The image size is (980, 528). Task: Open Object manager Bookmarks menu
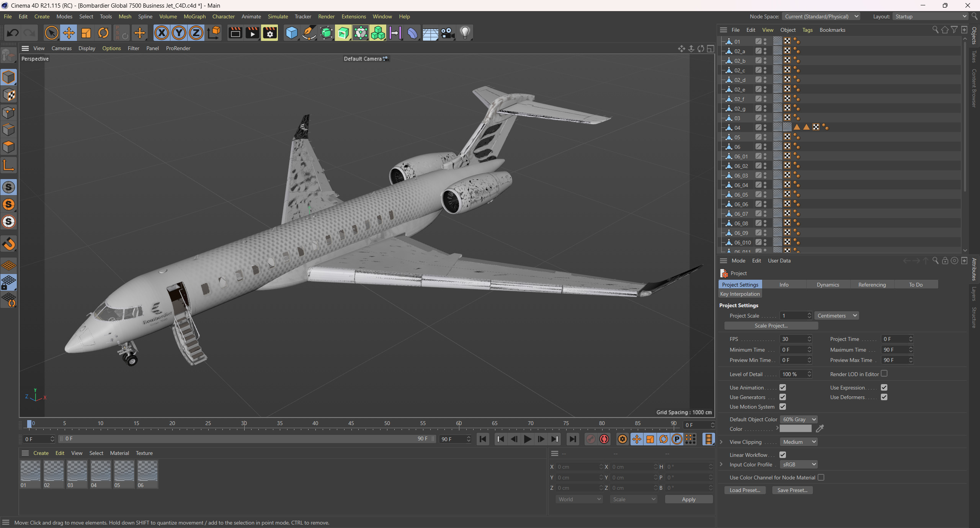tap(832, 30)
